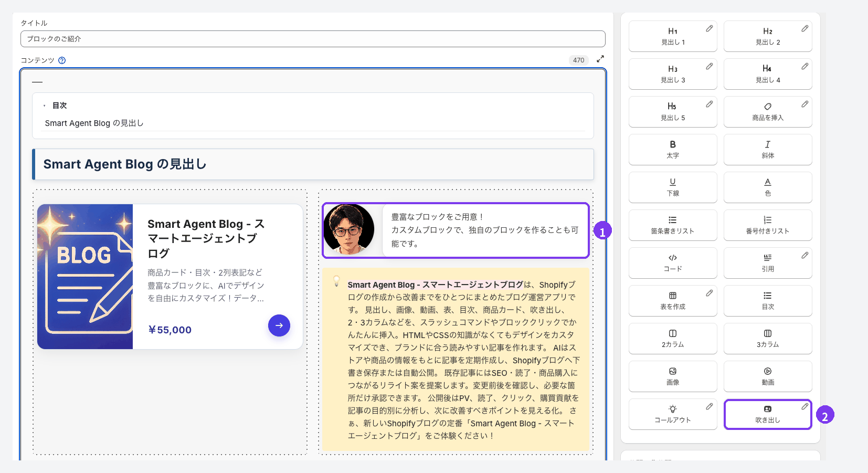Click the BLOG product card image

click(x=85, y=277)
